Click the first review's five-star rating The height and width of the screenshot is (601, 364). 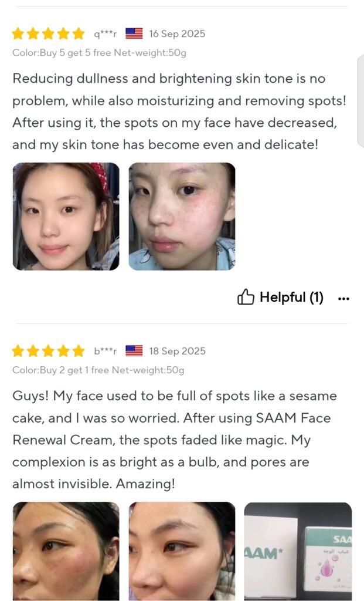pyautogui.click(x=48, y=33)
